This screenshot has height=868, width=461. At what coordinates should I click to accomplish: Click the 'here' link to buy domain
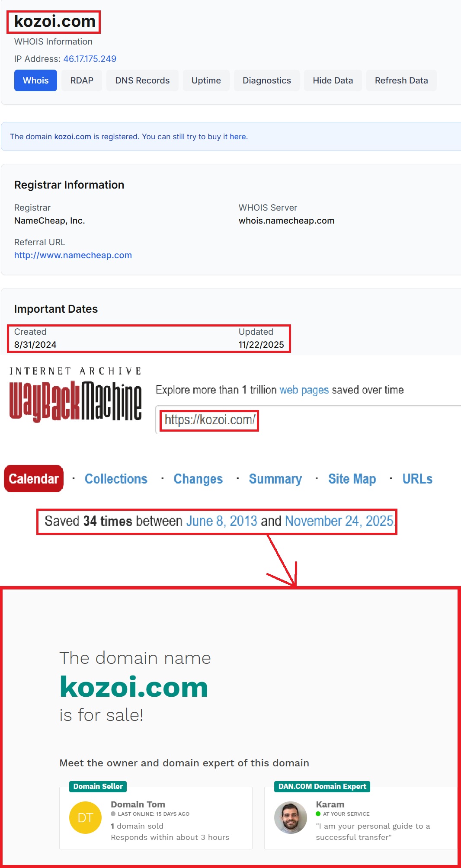237,137
